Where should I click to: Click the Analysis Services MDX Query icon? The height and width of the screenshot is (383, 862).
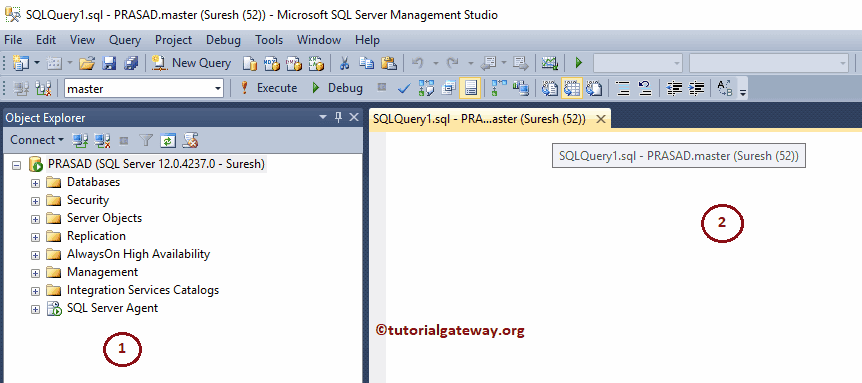(x=272, y=63)
